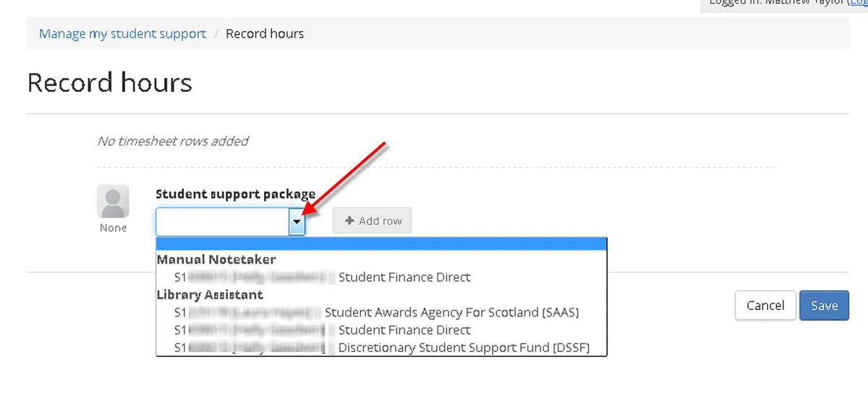Select Student Finance Direct under Manual Notetaker

tap(382, 277)
